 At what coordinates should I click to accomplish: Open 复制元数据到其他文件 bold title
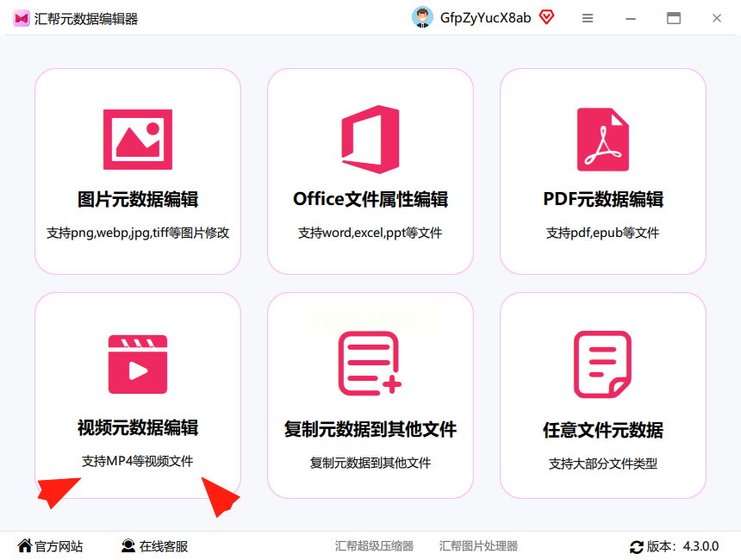click(x=370, y=430)
